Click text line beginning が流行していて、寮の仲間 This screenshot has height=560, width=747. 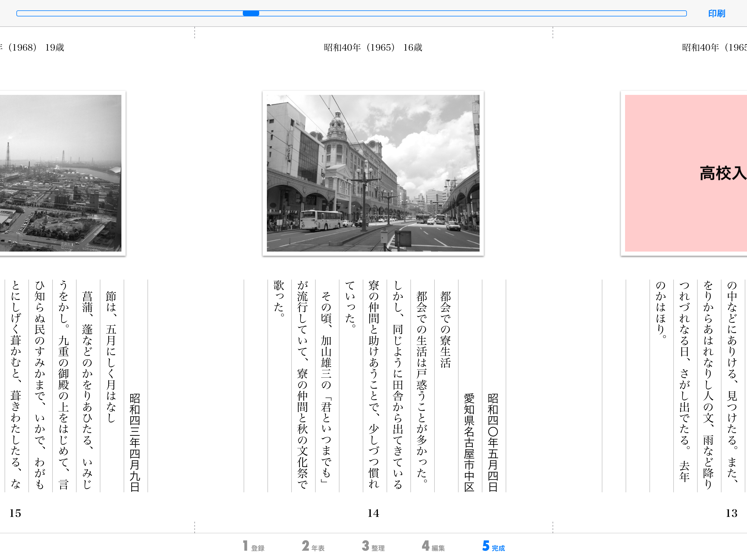pyautogui.click(x=303, y=384)
